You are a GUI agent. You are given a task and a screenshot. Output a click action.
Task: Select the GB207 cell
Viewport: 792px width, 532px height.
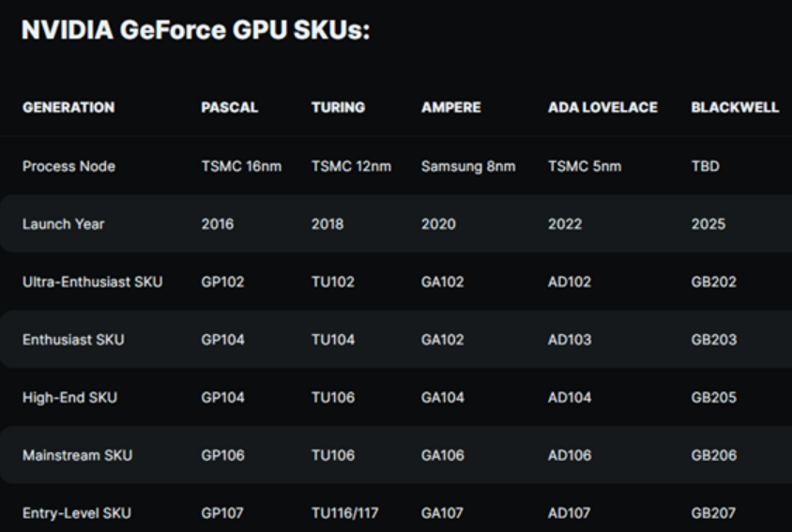pos(713,513)
